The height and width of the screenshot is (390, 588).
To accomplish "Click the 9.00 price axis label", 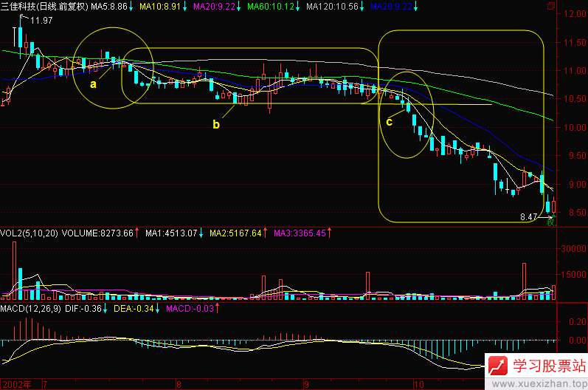I will coord(577,185).
